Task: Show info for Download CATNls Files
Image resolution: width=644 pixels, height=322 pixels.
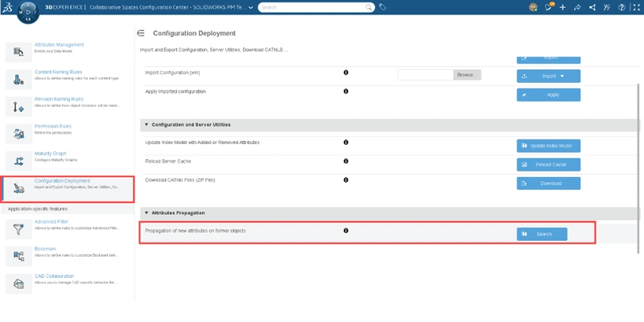Action: coord(346,180)
